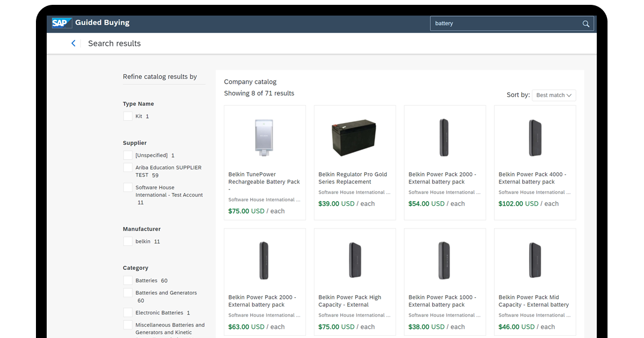Check the Batteries category checkbox

[128, 280]
